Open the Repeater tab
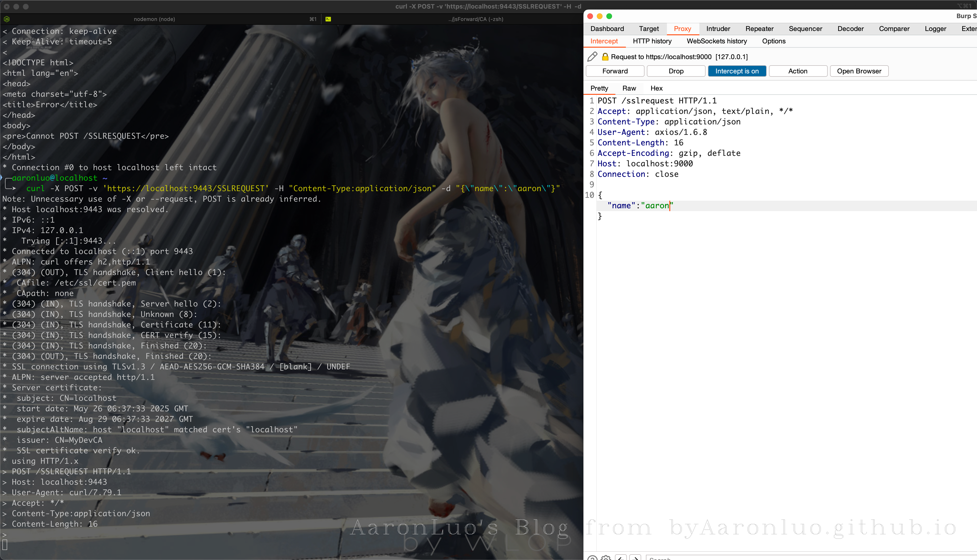This screenshot has width=977, height=560. tap(759, 29)
